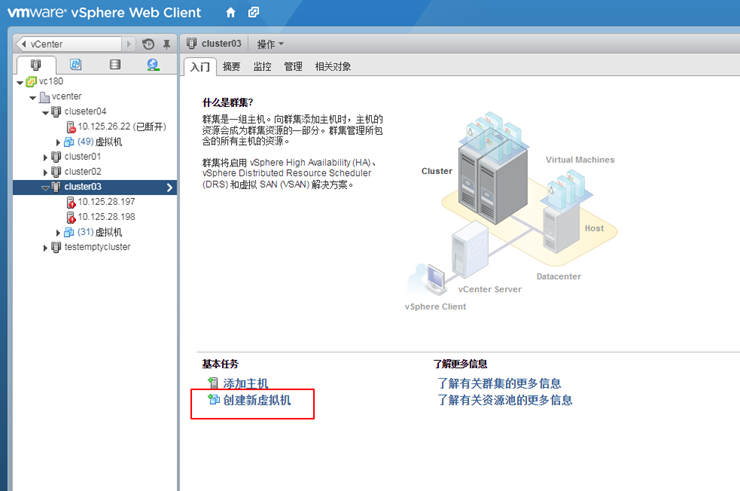Click the forward arrow next to vCenter
The width and height of the screenshot is (740, 491).
[x=129, y=44]
